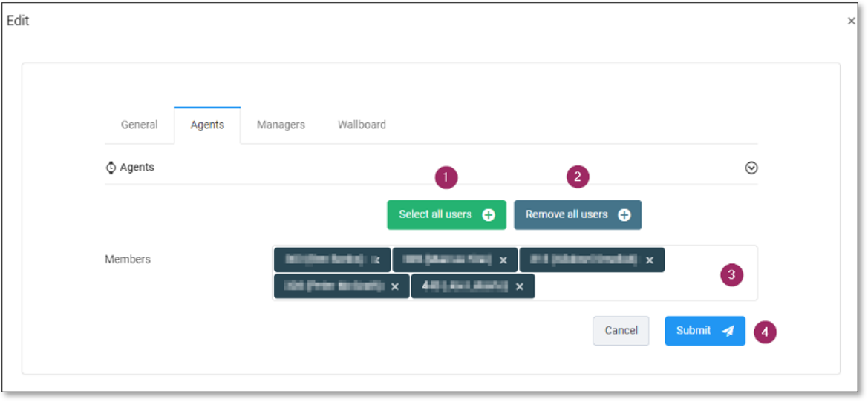Screen dimensions: 868x402
Task: Remove the first member tag via its x
Action: pos(376,260)
